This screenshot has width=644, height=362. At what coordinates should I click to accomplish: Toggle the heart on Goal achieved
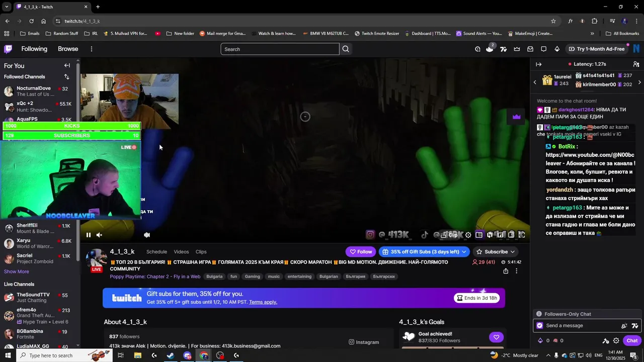(x=496, y=337)
